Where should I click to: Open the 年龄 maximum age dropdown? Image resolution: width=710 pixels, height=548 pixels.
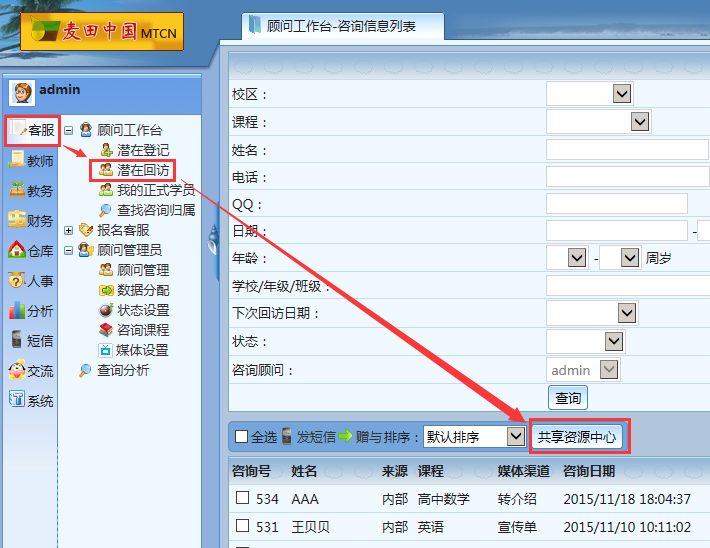click(x=630, y=258)
